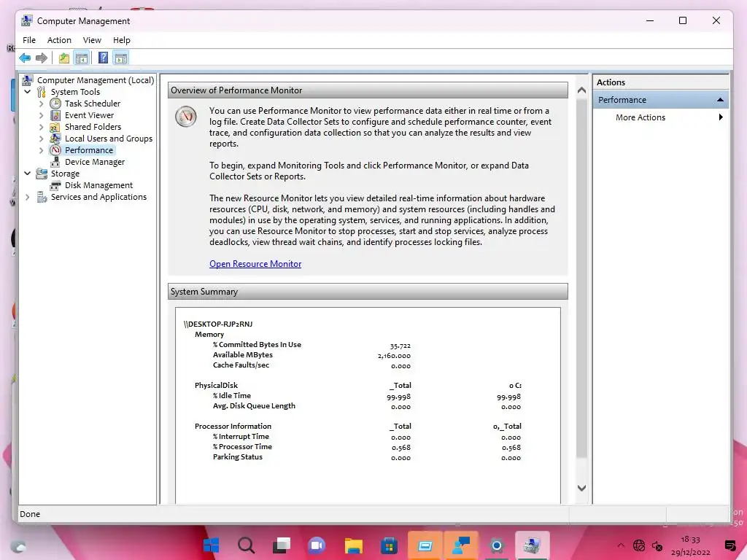Open the Action menu
747x560 pixels.
tap(59, 40)
